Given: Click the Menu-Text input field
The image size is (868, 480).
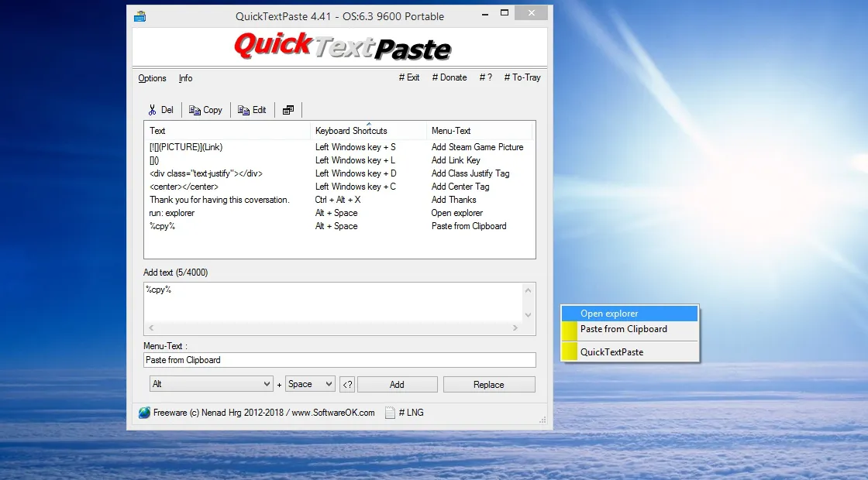Looking at the screenshot, I should (x=339, y=360).
